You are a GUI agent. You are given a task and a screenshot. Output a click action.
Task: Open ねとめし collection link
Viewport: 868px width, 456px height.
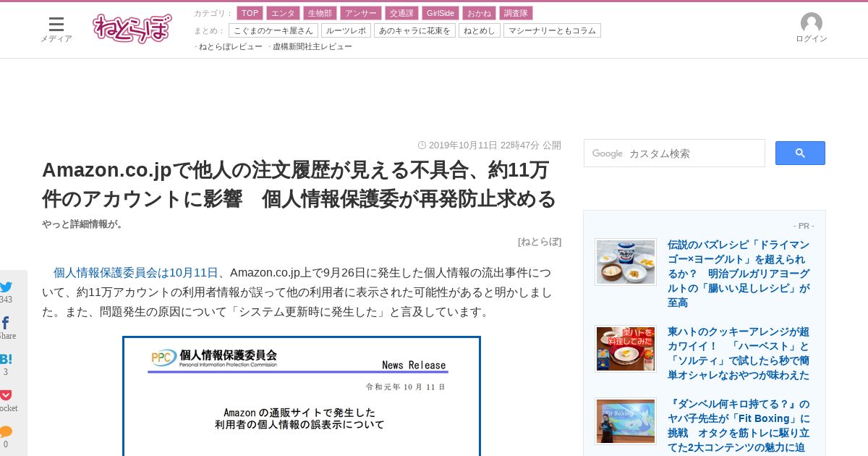coord(480,30)
